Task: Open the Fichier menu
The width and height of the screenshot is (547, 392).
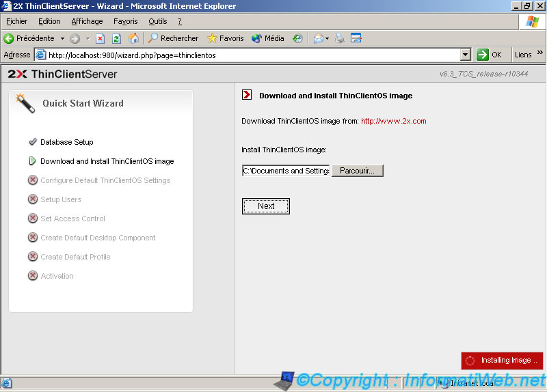Action: (x=16, y=21)
